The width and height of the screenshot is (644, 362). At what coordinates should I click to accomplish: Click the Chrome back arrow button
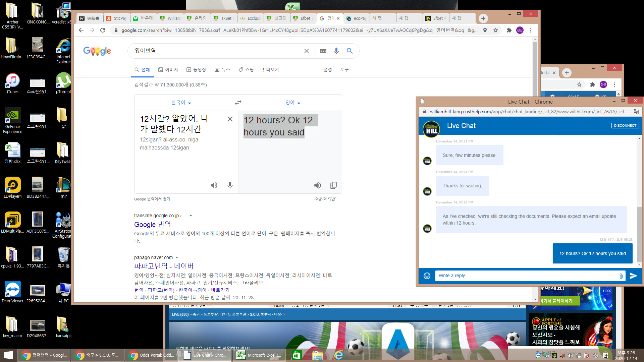81,30
